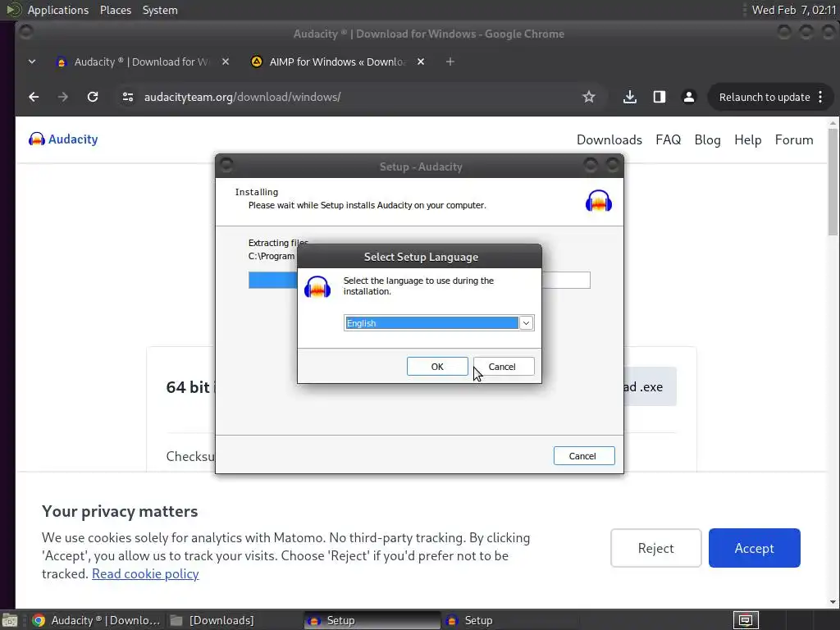Open a new Chrome tab
Viewport: 840px width, 630px height.
point(450,62)
